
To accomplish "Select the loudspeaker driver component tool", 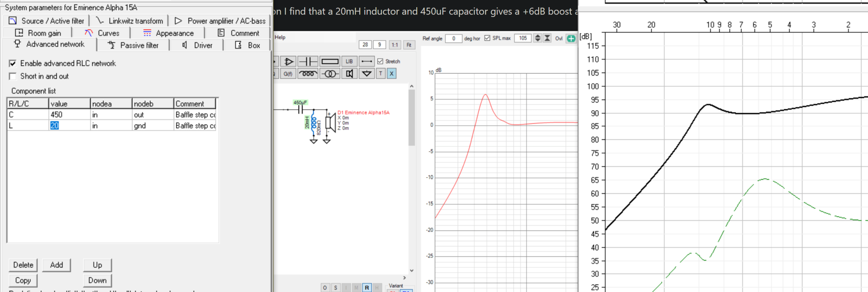I will tap(349, 74).
